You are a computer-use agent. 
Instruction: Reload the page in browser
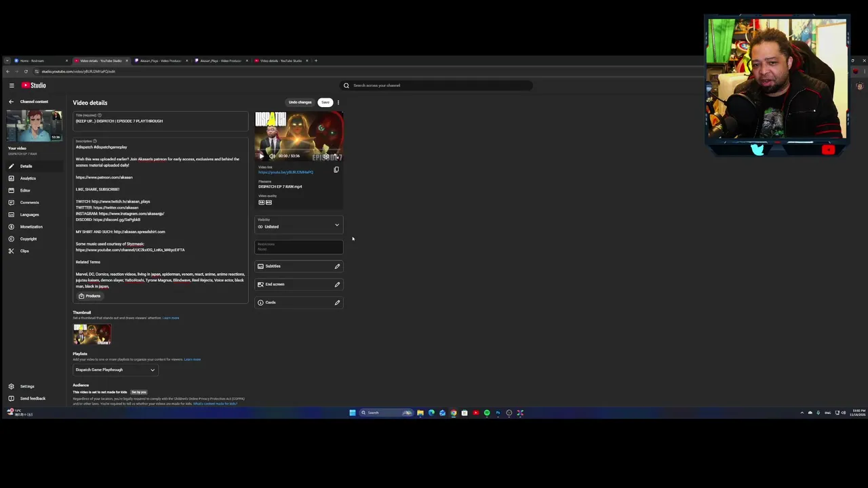click(x=26, y=71)
